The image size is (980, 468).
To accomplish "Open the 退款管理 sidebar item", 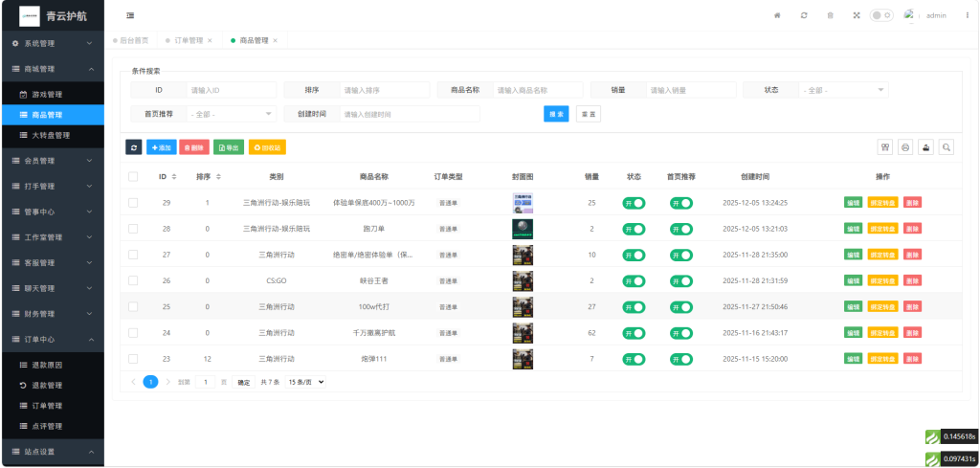I will click(x=52, y=386).
